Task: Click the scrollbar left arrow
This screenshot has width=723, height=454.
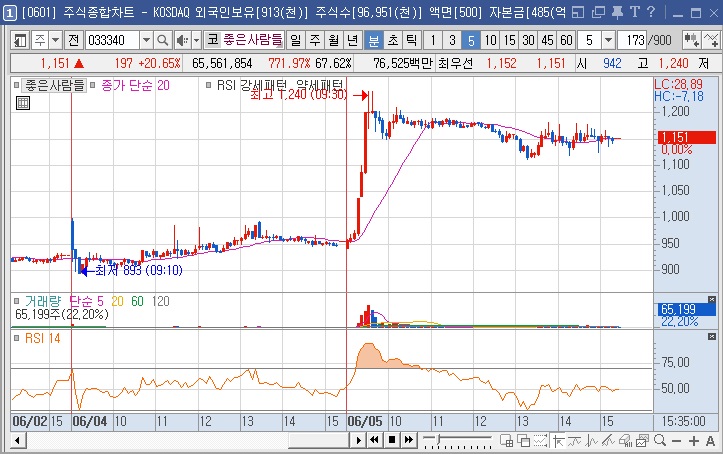Action: [17, 441]
